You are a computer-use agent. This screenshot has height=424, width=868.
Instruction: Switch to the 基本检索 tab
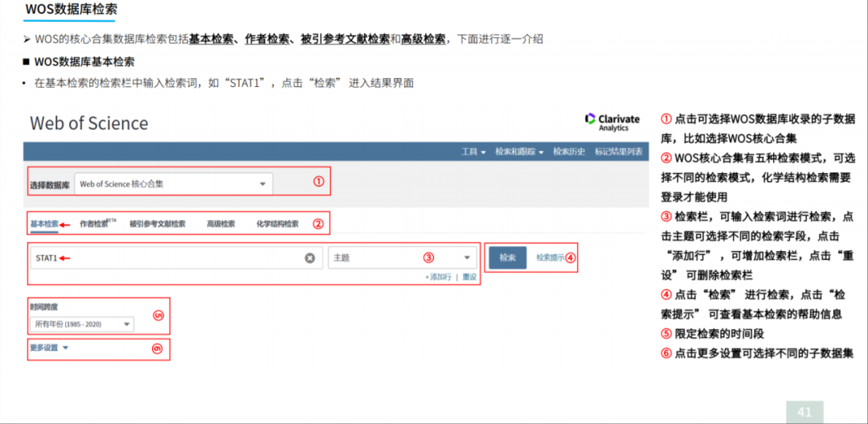[x=44, y=224]
